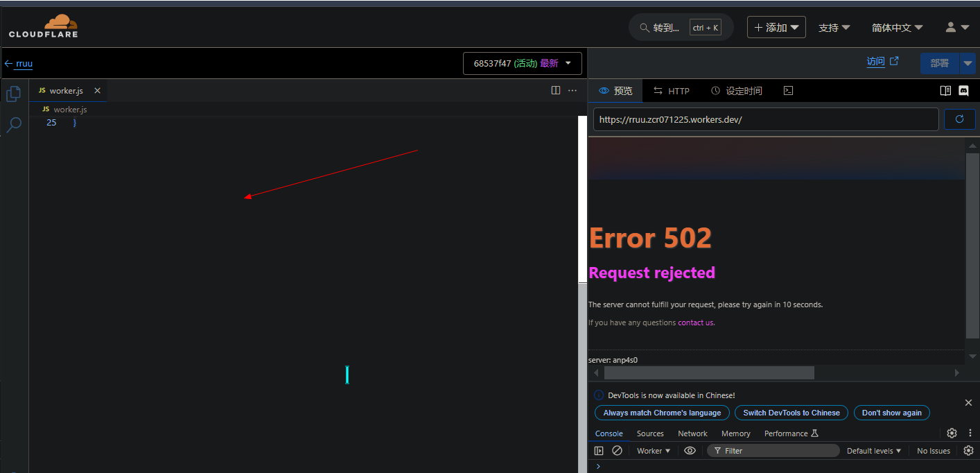Clear console with the circle-slash icon

pos(617,451)
